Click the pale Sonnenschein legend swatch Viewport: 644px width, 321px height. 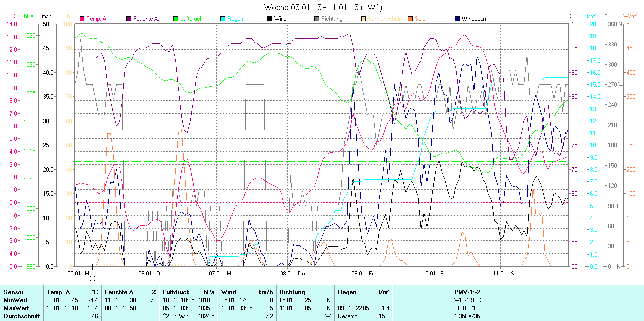363,19
